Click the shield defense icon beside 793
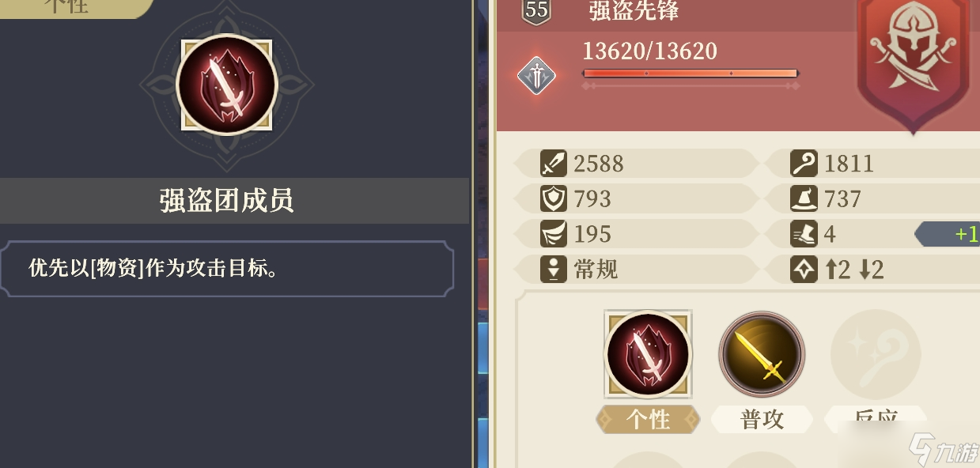The width and height of the screenshot is (980, 468). click(554, 198)
